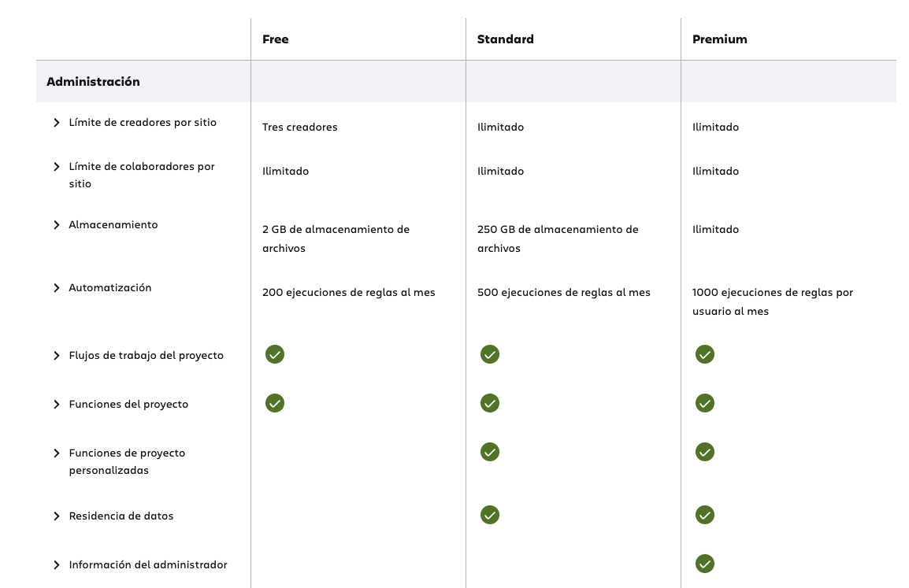This screenshot has width=909, height=588.
Task: Open the Funciones del proyecto row label
Action: click(x=128, y=405)
